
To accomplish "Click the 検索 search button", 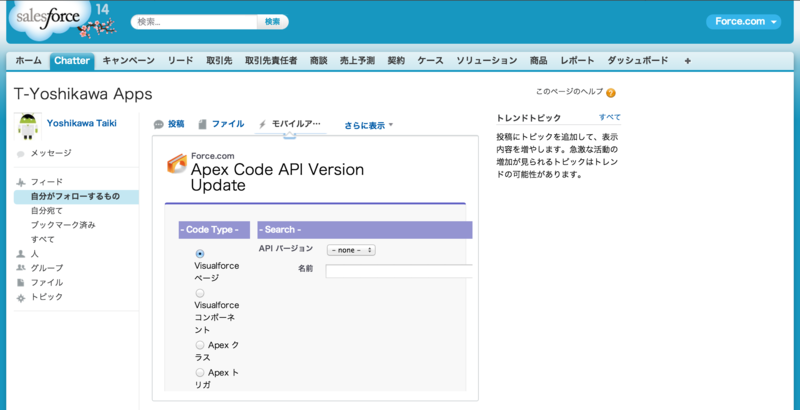I will pos(272,22).
